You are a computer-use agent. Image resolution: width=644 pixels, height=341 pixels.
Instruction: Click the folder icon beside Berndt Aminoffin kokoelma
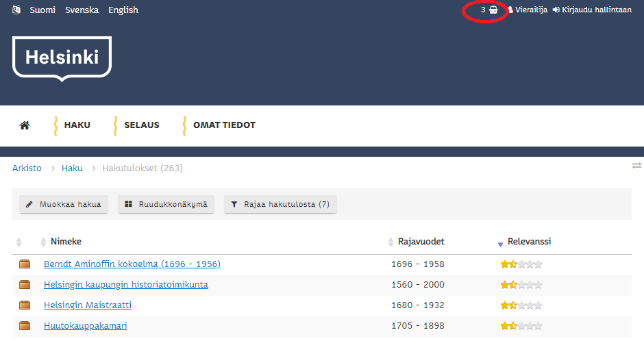click(x=25, y=264)
